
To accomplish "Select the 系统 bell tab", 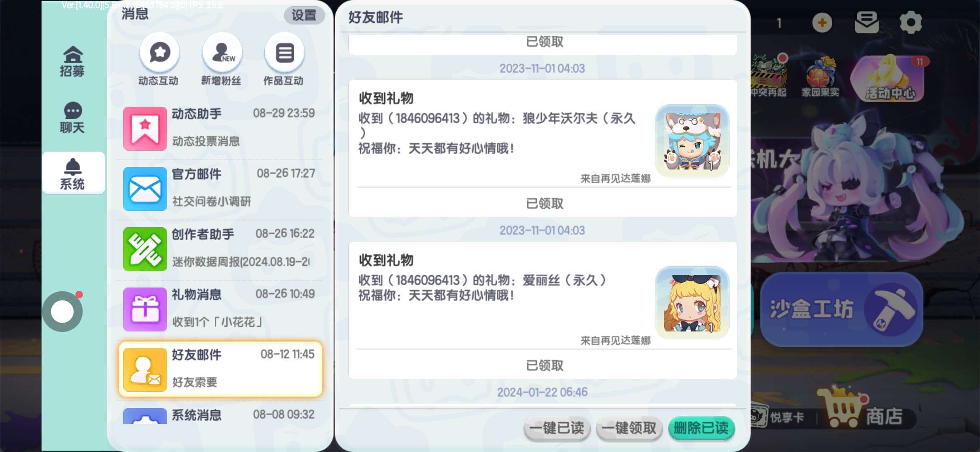I will pyautogui.click(x=73, y=173).
